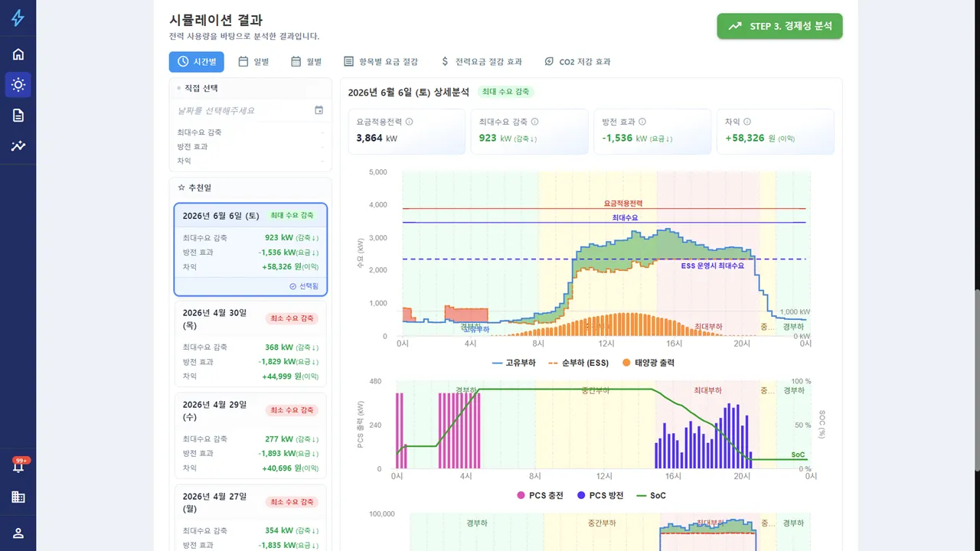Click info icon next to 방전 효과 card

[642, 122]
